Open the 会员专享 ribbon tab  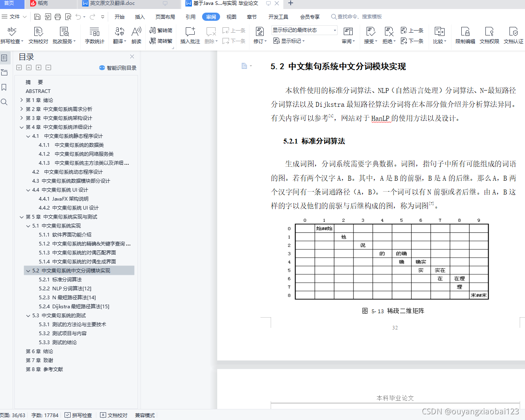point(310,17)
